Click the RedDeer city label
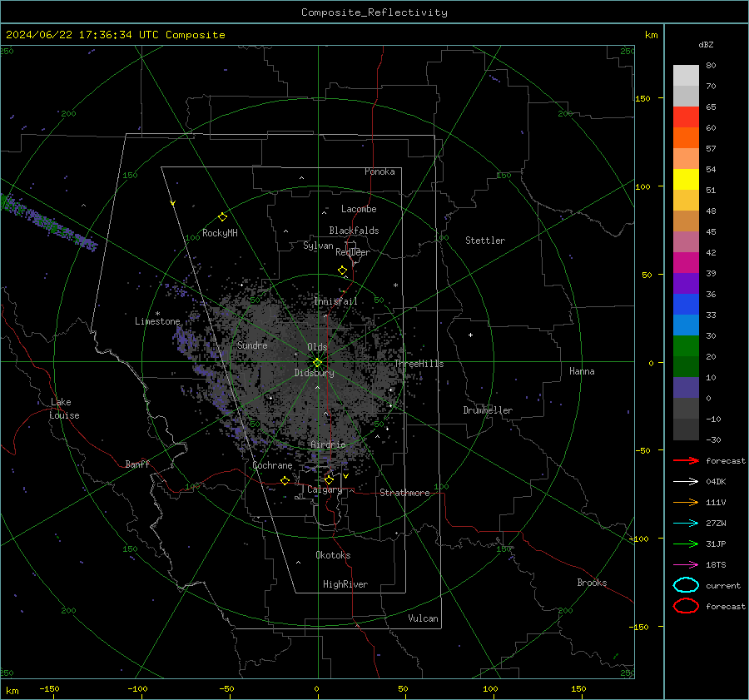The width and height of the screenshot is (749, 700). (x=353, y=252)
